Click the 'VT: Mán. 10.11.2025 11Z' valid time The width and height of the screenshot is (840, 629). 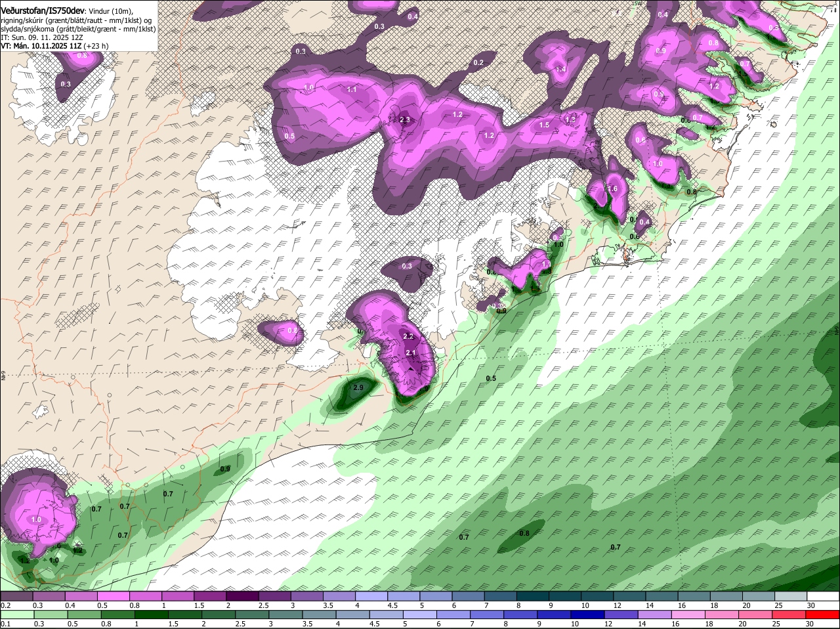tap(41, 46)
